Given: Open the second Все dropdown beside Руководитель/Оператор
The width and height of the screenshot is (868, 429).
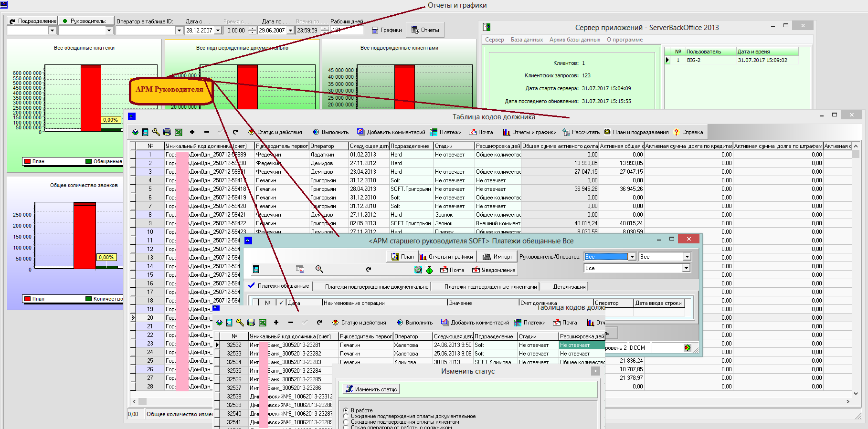Looking at the screenshot, I should pyautogui.click(x=687, y=257).
